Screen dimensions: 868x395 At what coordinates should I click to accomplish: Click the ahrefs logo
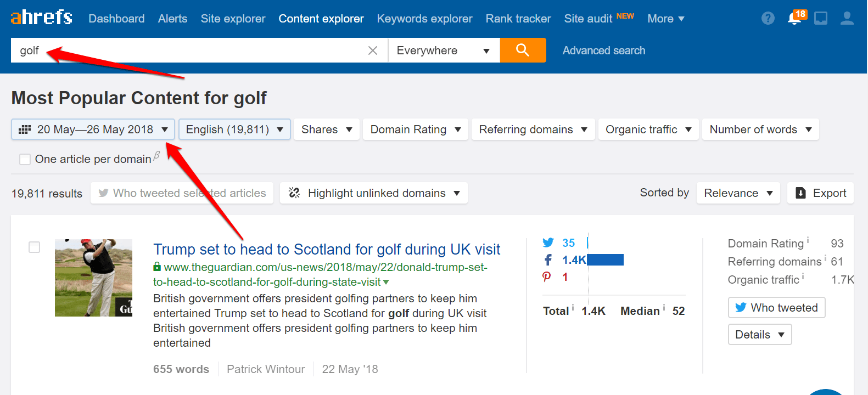(x=42, y=18)
